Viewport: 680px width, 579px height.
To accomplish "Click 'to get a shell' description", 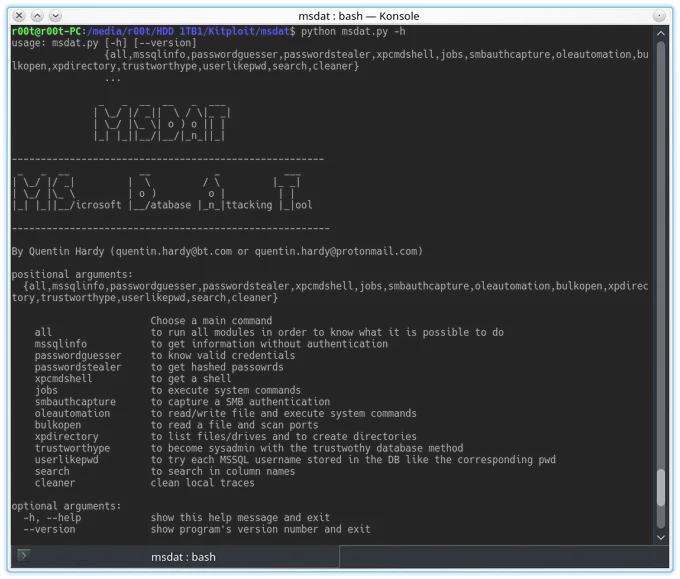I will 191,379.
